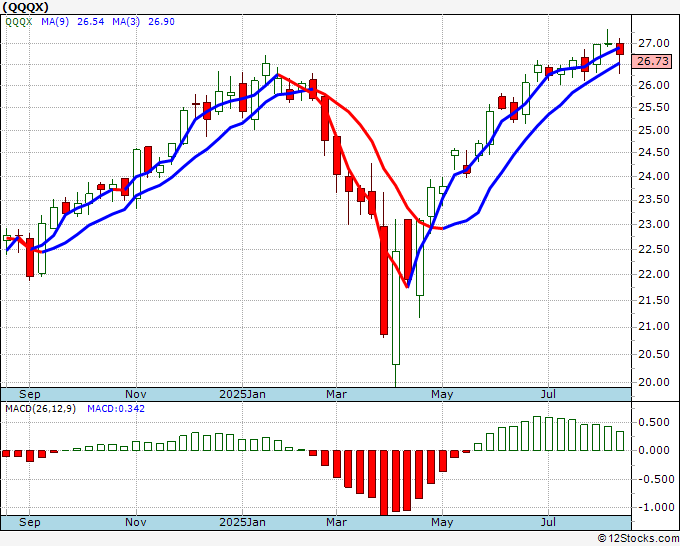680x546 pixels.
Task: Click Sep on the MACD panel time axis
Action: (x=29, y=522)
